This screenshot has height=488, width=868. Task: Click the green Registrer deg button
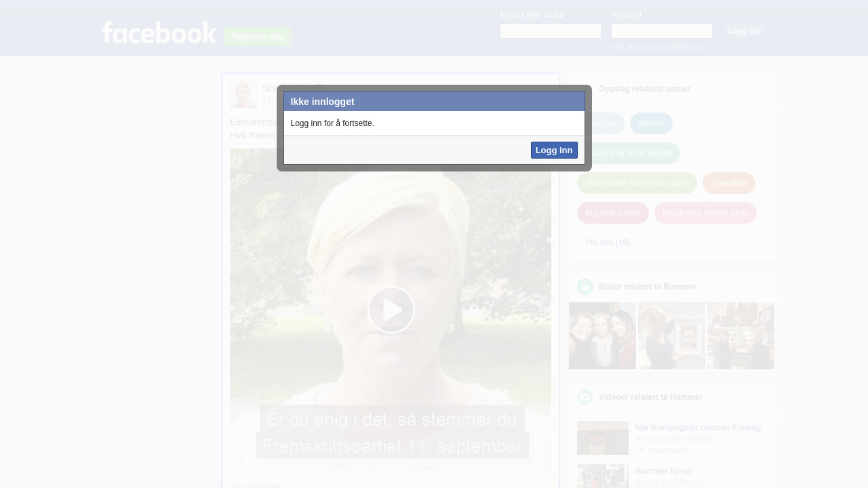pos(257,37)
